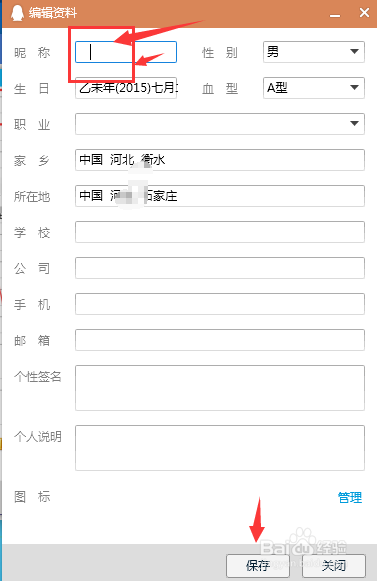Close the 编辑资料 window
This screenshot has height=581, width=377.
coord(364,13)
